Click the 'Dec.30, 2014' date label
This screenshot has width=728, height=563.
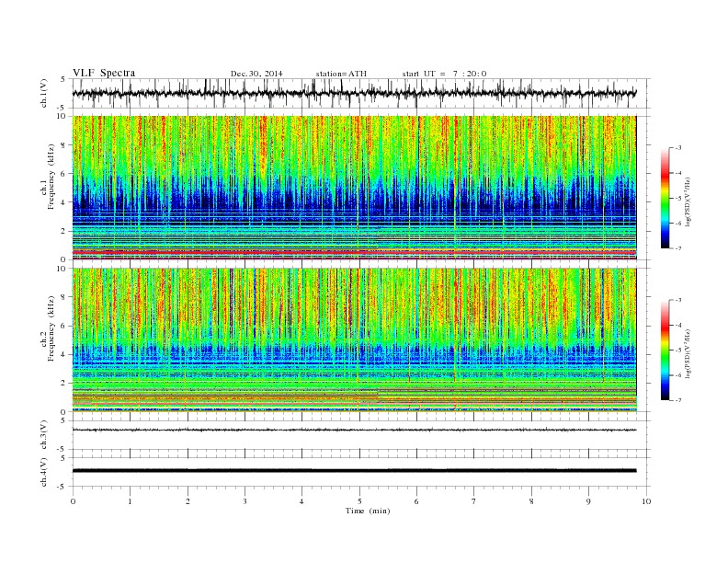pos(256,74)
